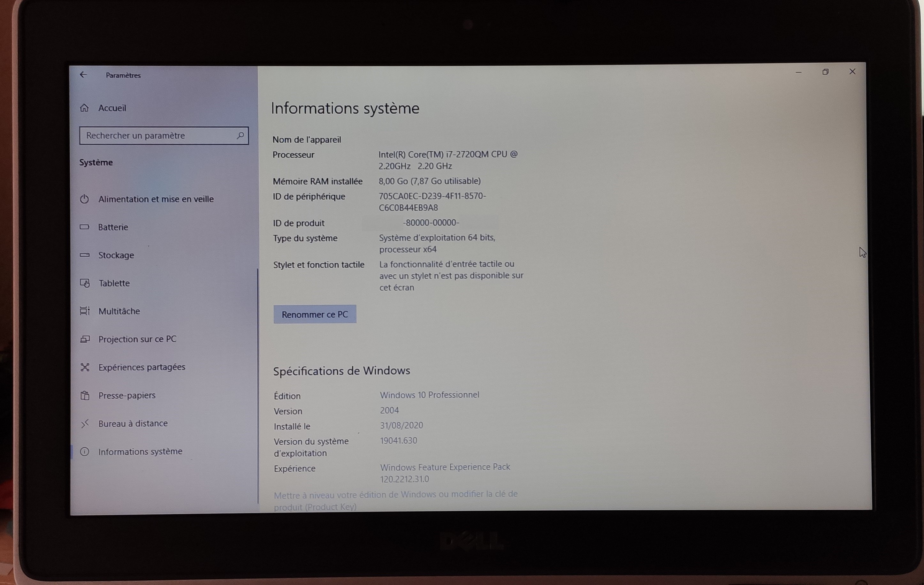Image resolution: width=924 pixels, height=585 pixels.
Task: Open Projection sur ce PC settings
Action: coord(137,339)
